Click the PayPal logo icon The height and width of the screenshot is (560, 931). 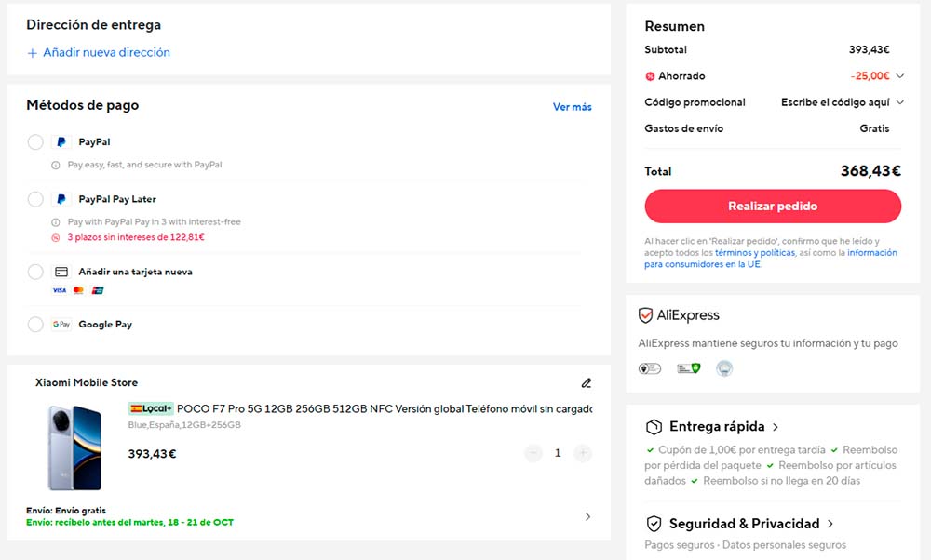(x=61, y=142)
